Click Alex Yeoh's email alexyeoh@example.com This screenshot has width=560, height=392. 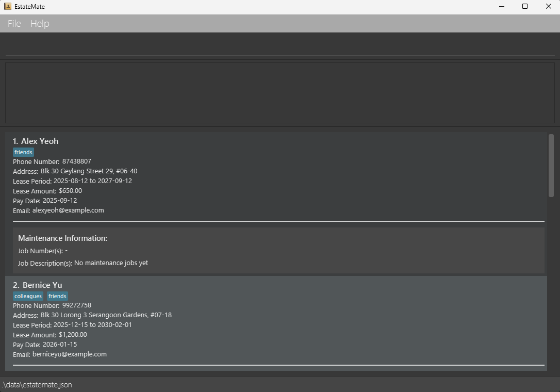point(68,210)
